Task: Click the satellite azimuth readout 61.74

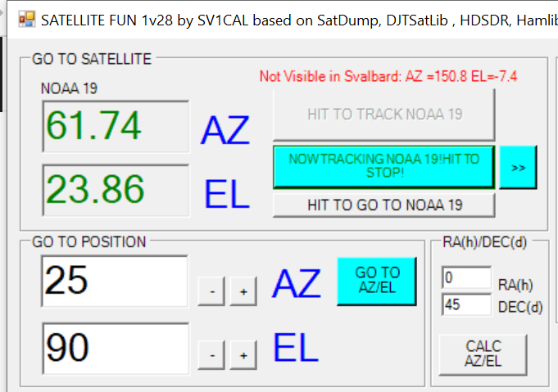Action: click(x=115, y=126)
